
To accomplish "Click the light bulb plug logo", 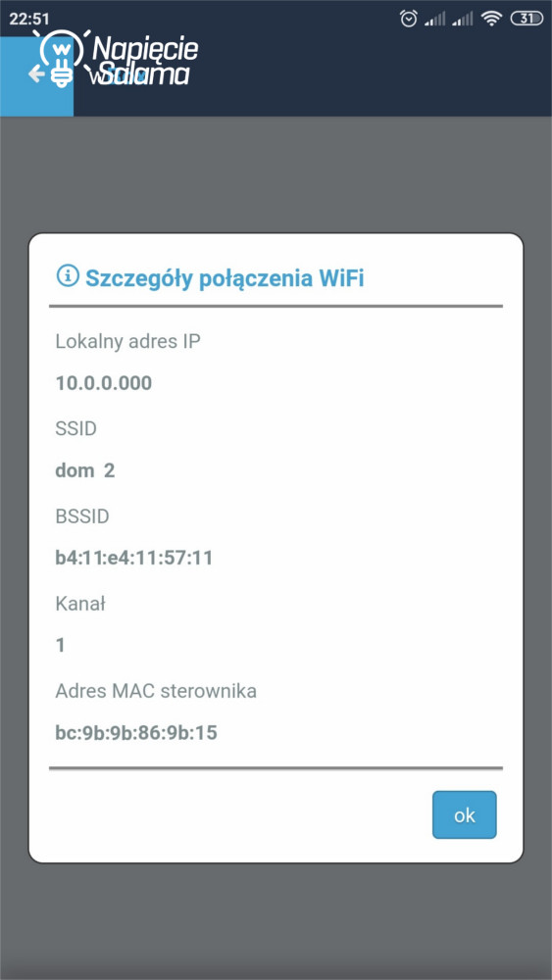I will pos(61,58).
